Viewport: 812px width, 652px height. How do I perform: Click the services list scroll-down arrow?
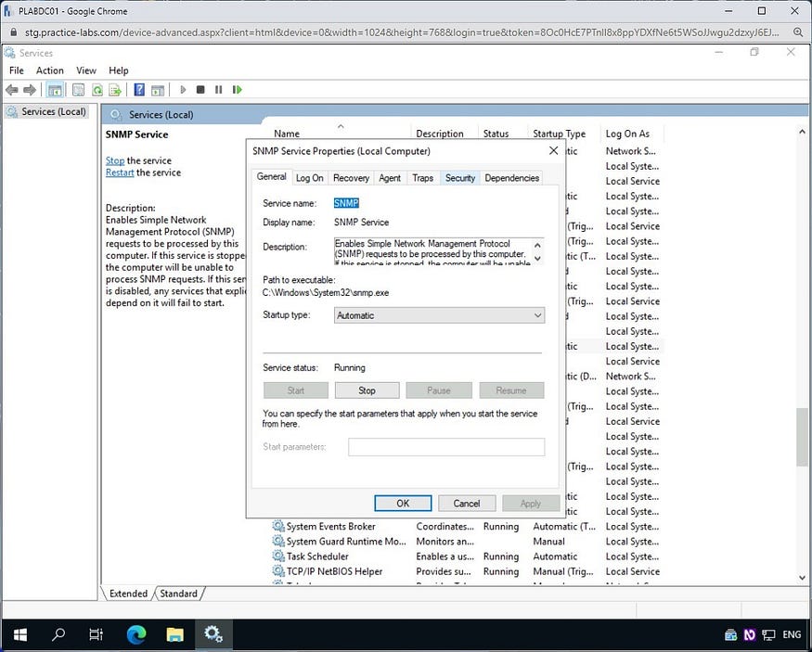pyautogui.click(x=802, y=578)
